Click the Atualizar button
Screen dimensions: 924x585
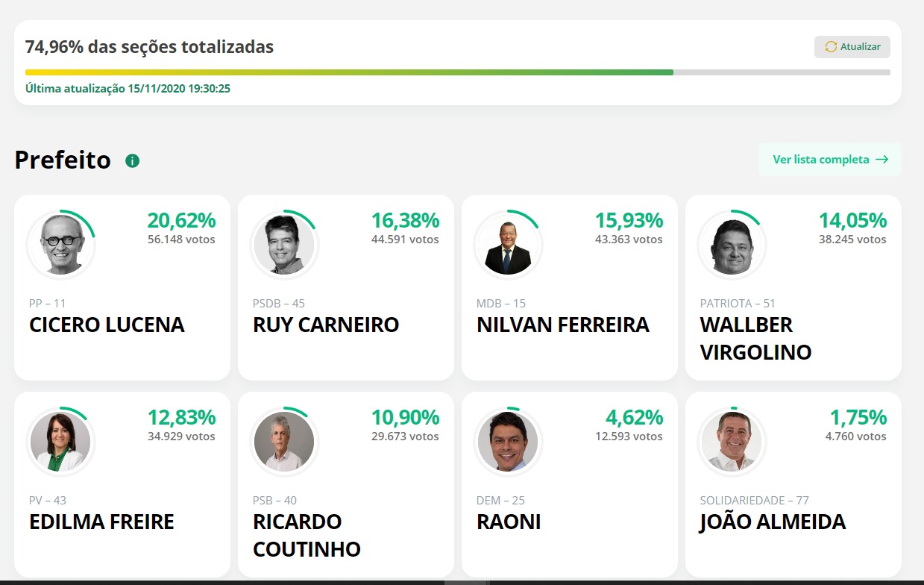pyautogui.click(x=852, y=47)
